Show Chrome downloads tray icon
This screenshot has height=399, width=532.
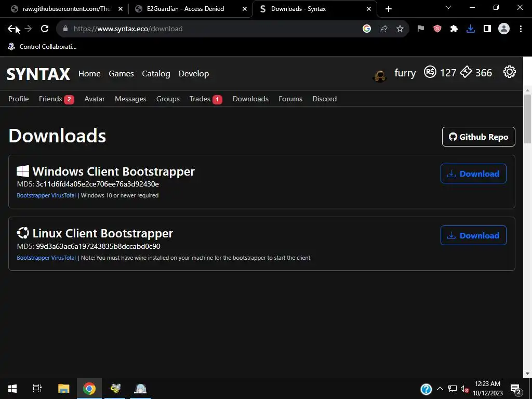471,29
